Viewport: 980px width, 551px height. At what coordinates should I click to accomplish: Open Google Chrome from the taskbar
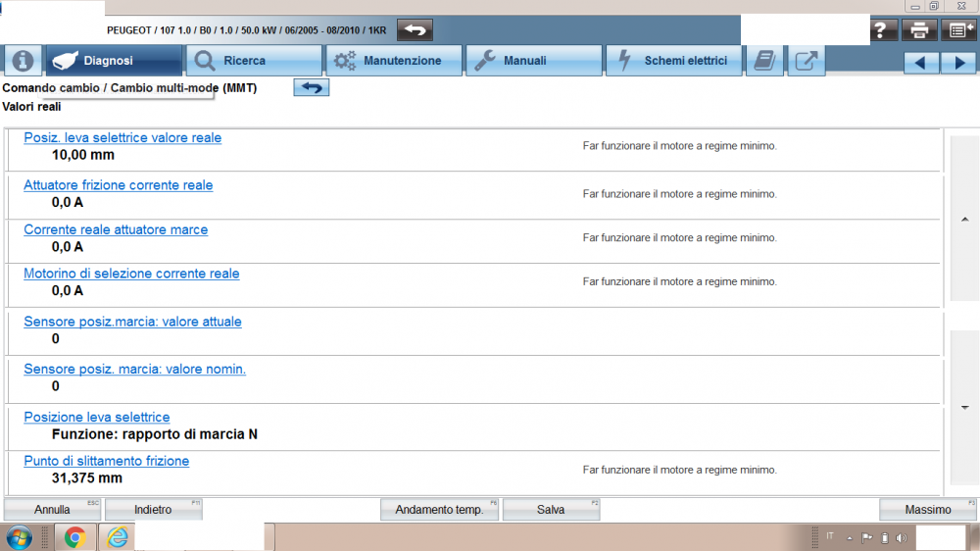pos(74,537)
